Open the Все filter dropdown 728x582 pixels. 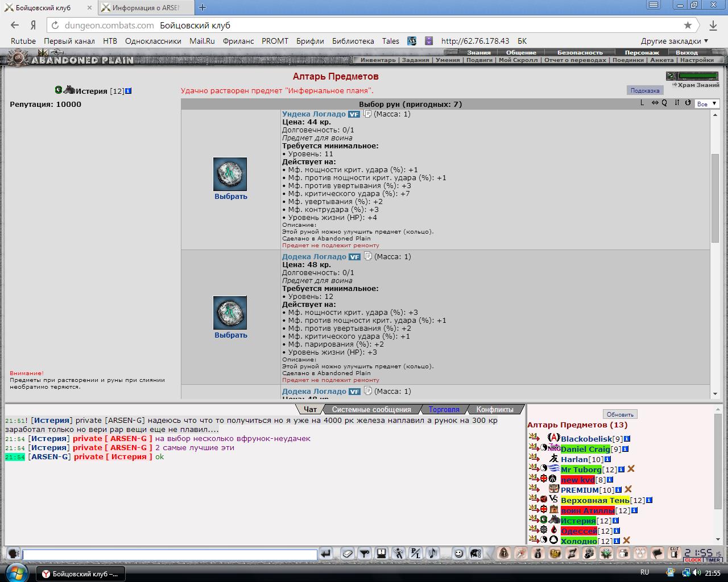pos(707,103)
